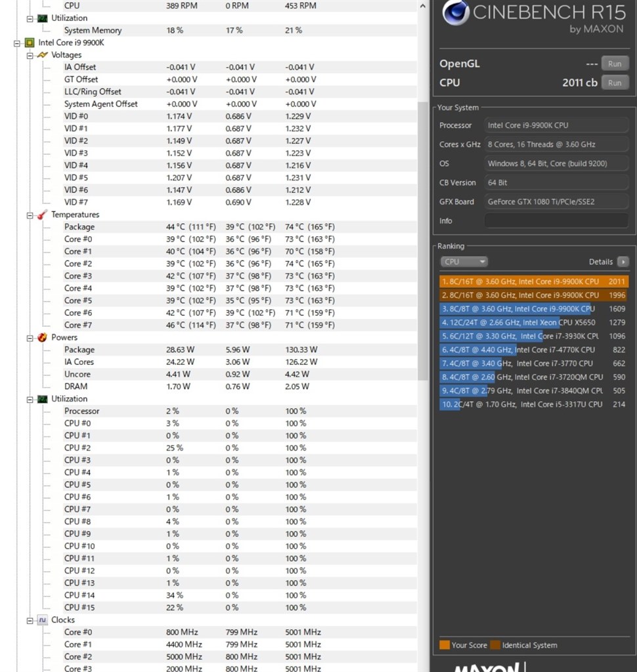The image size is (637, 672).
Task: Click the Temperatures thermometer icon
Action: 42,215
